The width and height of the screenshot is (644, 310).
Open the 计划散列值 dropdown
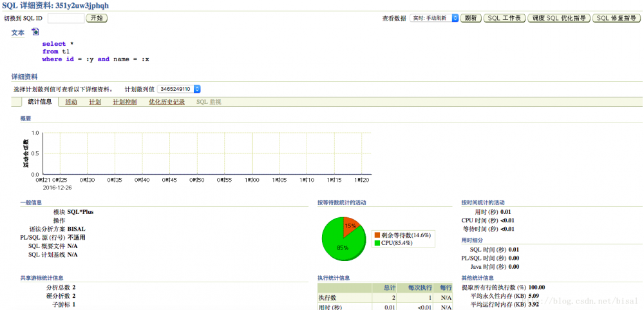pyautogui.click(x=179, y=89)
